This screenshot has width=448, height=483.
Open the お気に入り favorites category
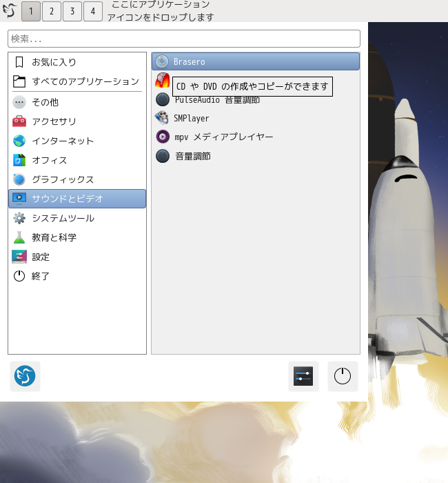(x=77, y=62)
